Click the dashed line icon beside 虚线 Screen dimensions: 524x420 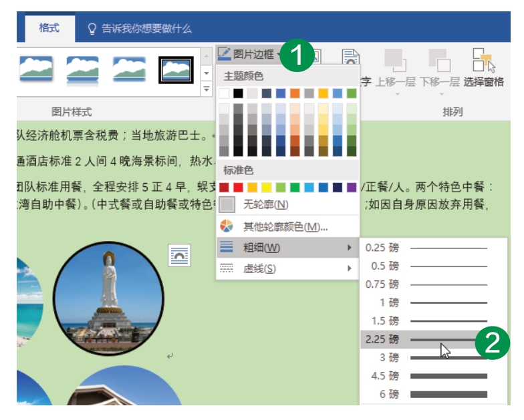coord(226,268)
